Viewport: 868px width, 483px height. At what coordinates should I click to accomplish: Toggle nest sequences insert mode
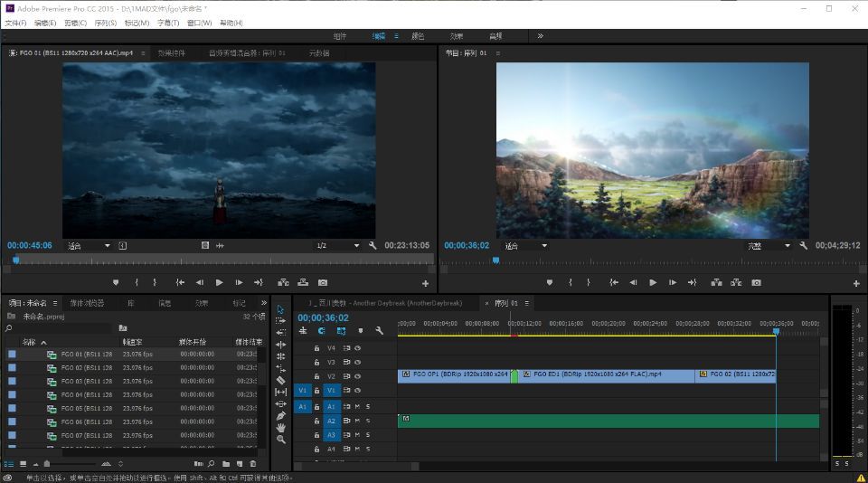[x=303, y=331]
